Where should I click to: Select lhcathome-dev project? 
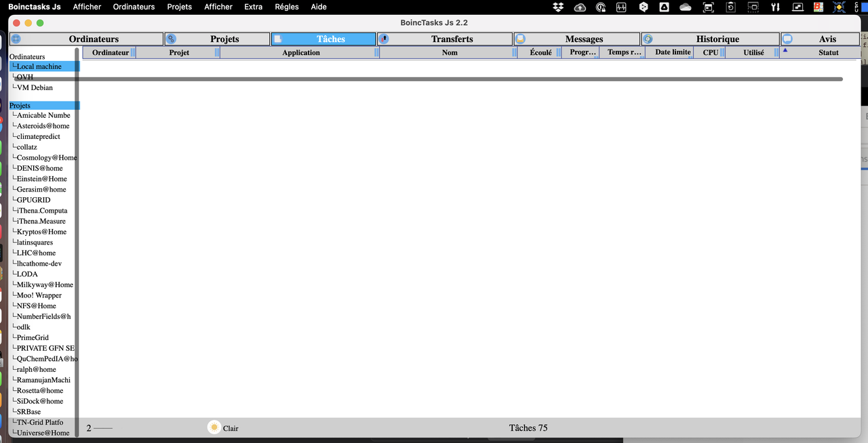tap(39, 263)
